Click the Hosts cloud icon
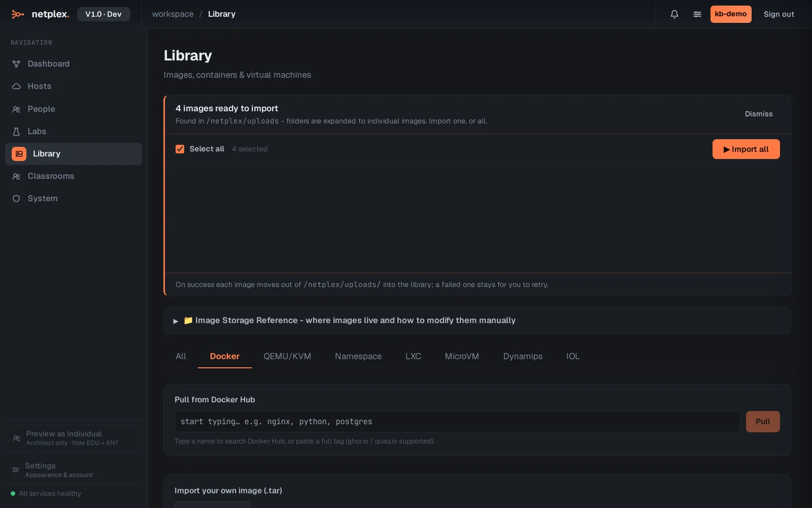The height and width of the screenshot is (508, 812). coord(16,86)
